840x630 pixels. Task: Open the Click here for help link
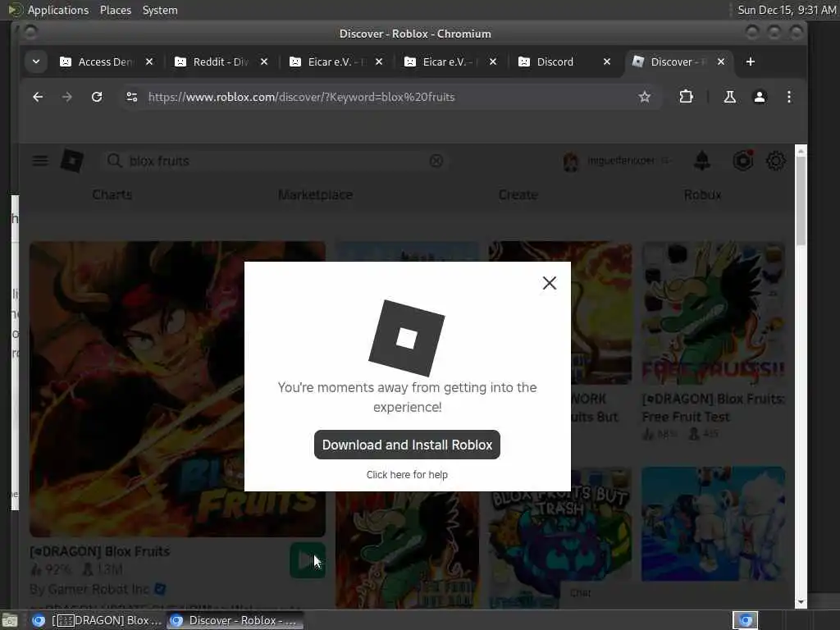pyautogui.click(x=407, y=475)
